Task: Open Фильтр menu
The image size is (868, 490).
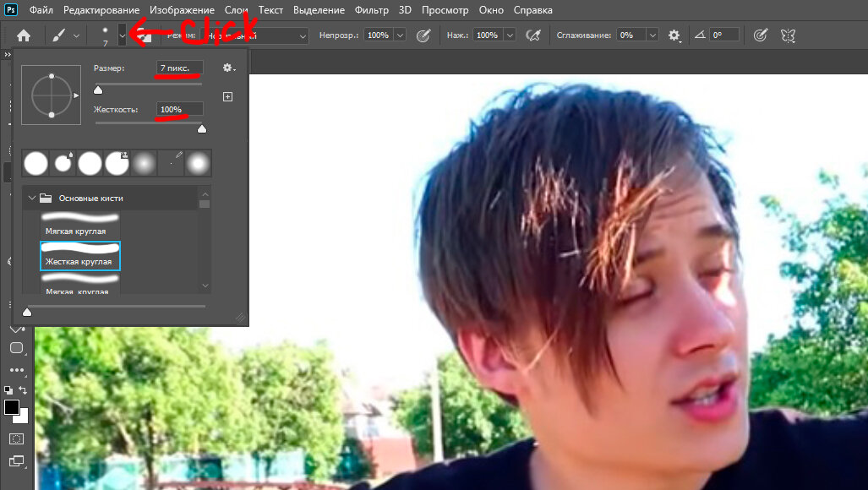Action: (x=371, y=10)
